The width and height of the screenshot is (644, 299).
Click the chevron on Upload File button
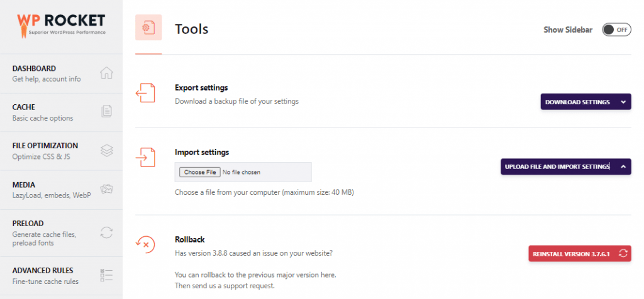pos(623,166)
